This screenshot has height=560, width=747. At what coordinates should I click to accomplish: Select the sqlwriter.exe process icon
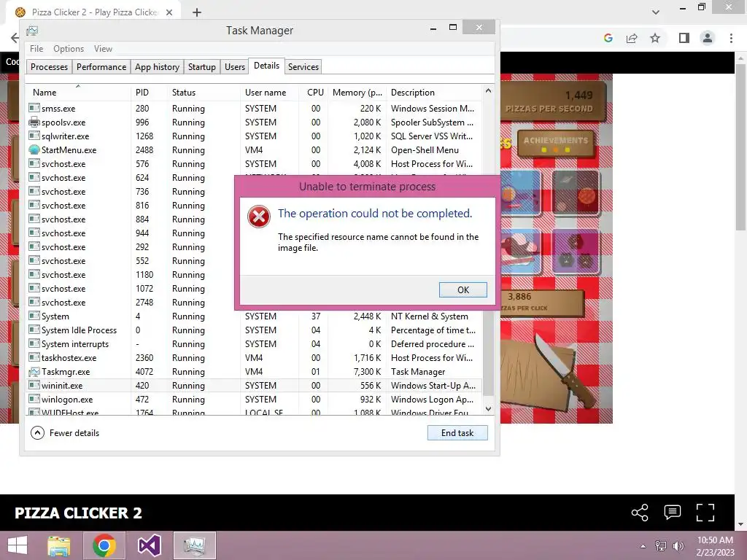coord(34,136)
